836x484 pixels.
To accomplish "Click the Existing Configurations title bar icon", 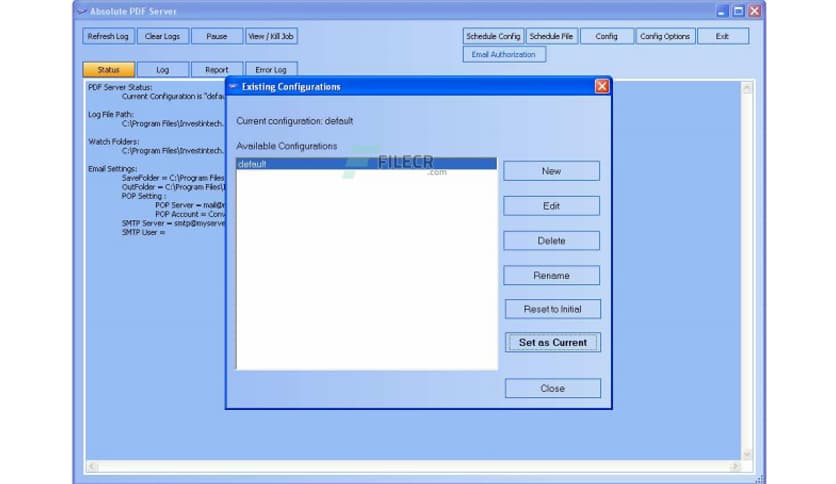I will 233,86.
